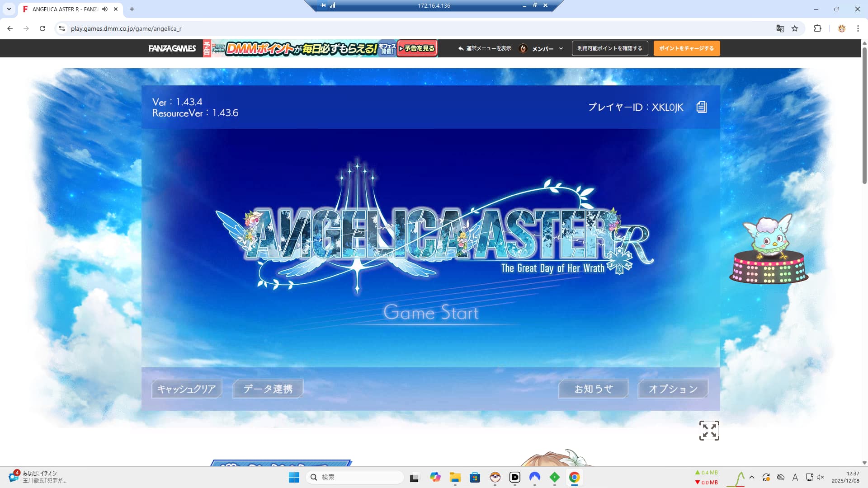Show hidden system tray icons
This screenshot has height=488, width=868.
752,477
